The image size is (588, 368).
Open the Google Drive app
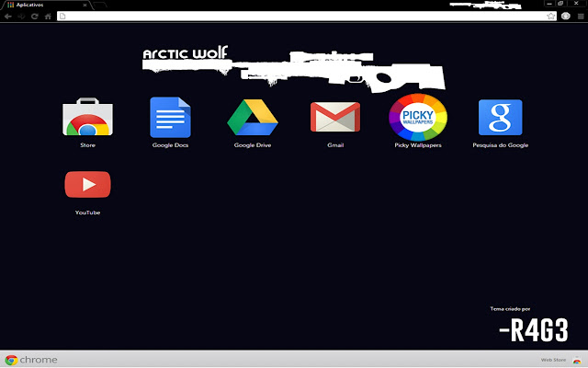252,118
